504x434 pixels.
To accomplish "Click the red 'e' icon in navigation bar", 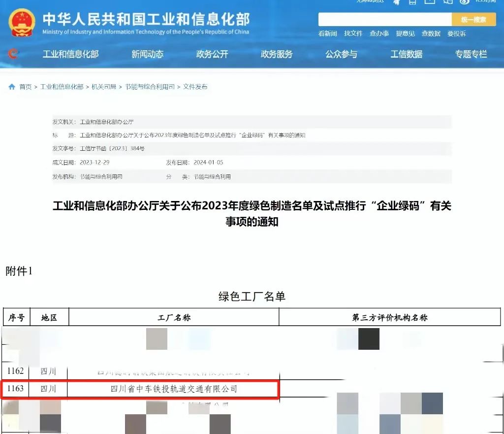I will pos(13,54).
